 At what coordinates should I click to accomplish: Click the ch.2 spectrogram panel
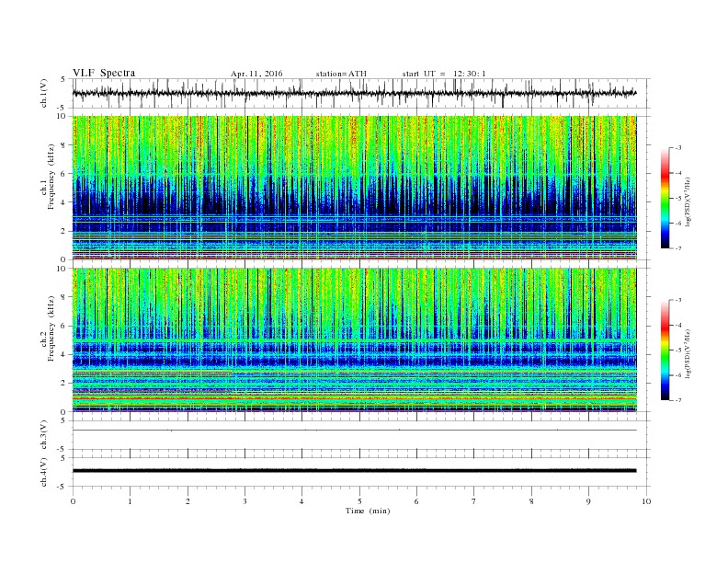[354, 339]
